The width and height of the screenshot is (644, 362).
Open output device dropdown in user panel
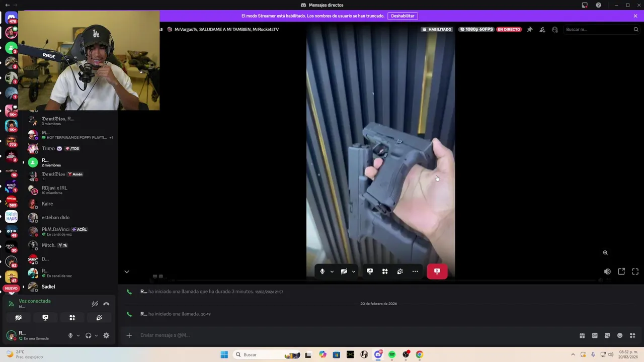tap(96, 336)
